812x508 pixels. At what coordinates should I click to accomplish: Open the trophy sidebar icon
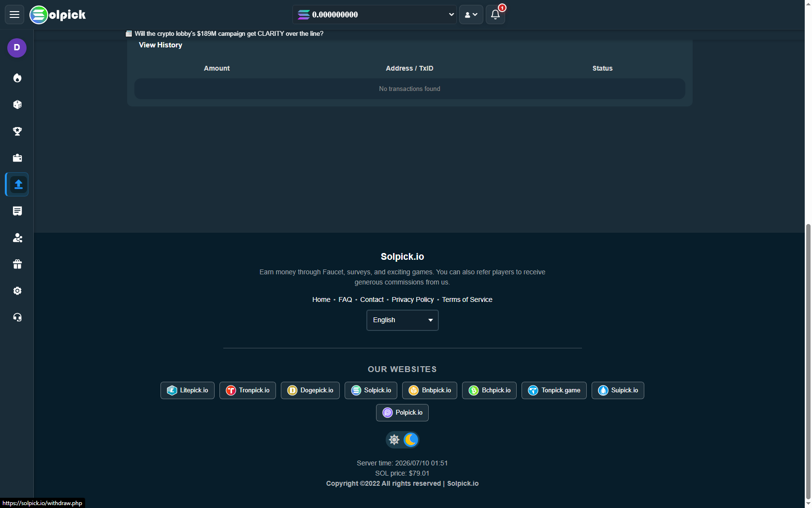(x=17, y=131)
